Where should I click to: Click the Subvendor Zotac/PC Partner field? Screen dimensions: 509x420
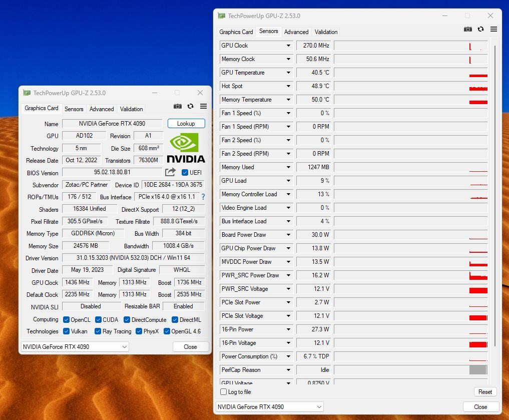coord(87,185)
